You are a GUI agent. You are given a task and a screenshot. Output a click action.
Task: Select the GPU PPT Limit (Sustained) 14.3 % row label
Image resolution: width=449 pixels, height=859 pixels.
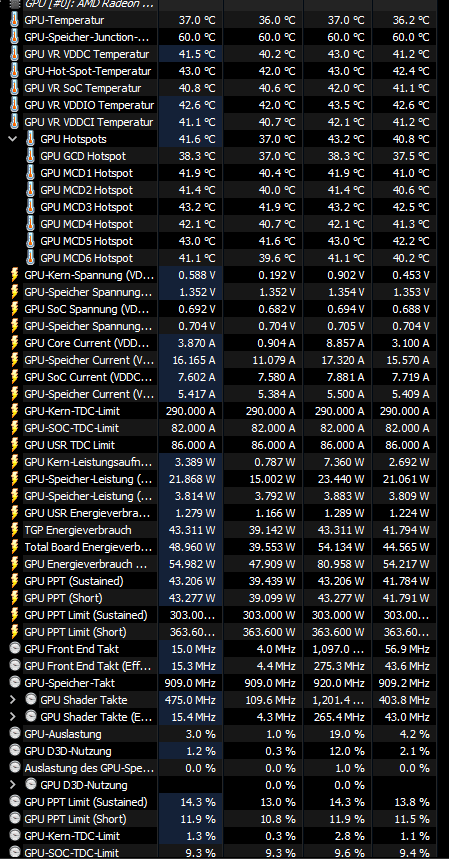[86, 801]
